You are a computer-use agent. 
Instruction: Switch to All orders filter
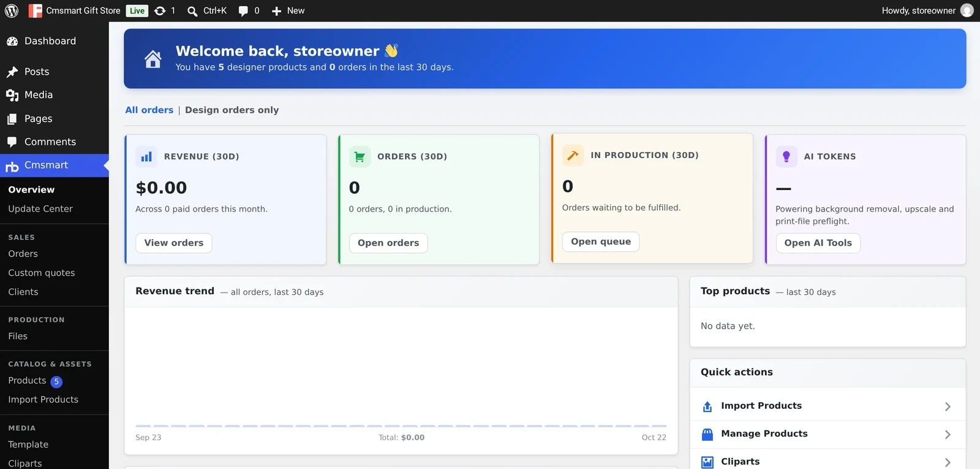(149, 110)
